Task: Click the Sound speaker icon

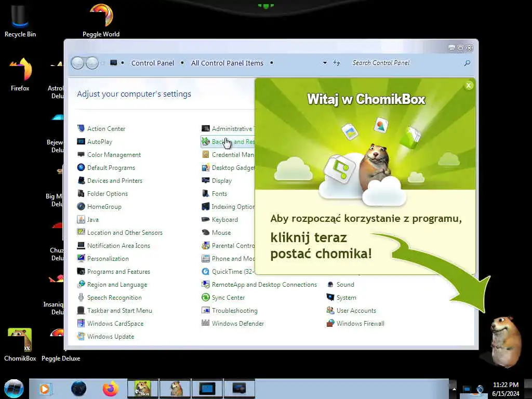Action: 330,284
